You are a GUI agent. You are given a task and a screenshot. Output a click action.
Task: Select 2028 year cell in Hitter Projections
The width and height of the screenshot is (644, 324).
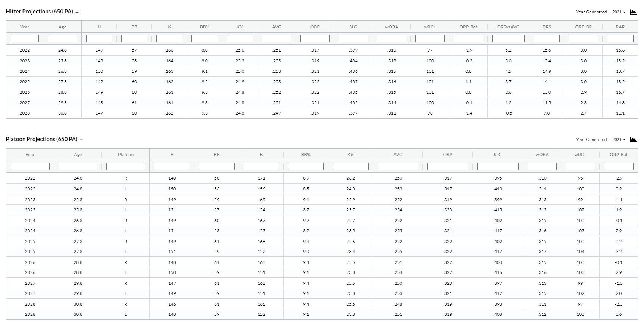tap(25, 113)
